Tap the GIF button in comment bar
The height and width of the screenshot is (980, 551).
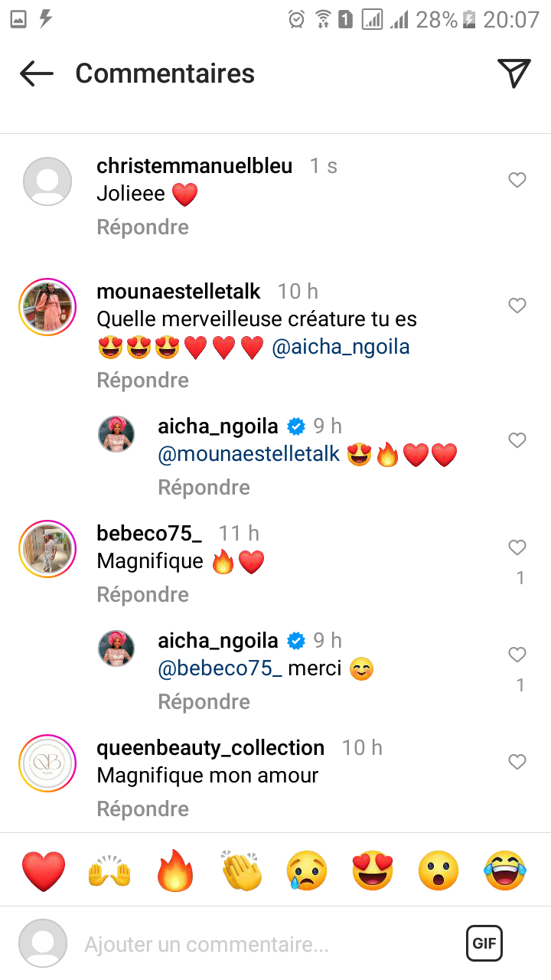[x=484, y=943]
